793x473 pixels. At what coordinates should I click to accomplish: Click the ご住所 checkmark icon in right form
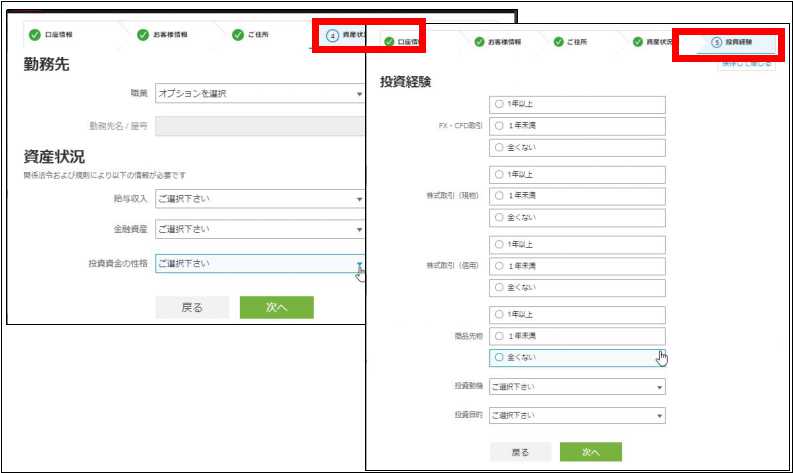[x=558, y=43]
